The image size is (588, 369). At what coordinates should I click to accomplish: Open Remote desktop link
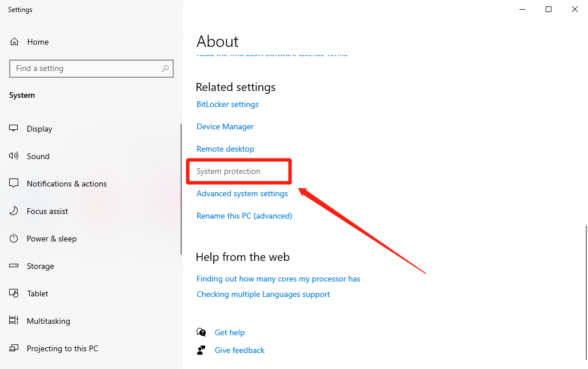pyautogui.click(x=225, y=149)
